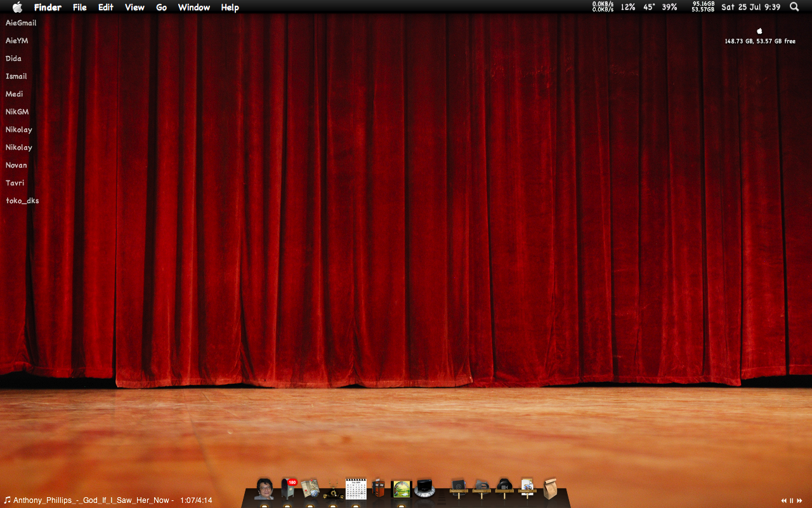Open the Window menu
Screen dimensions: 812x508
tap(194, 8)
